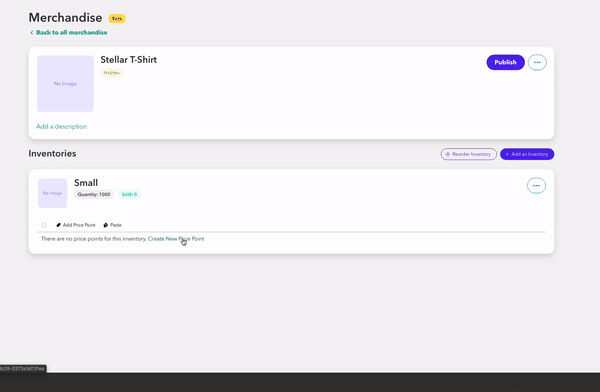Click the back chevron icon beside Back to all merchandise
600x392 pixels.
tap(31, 33)
